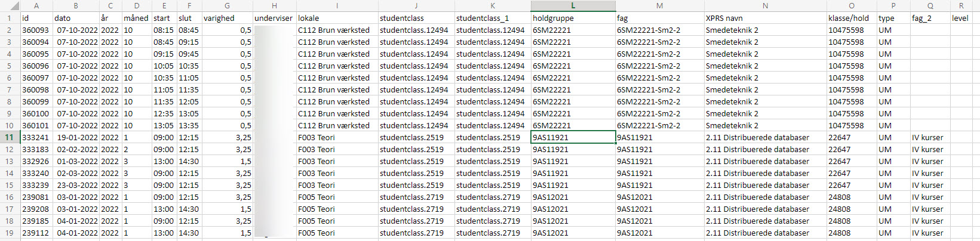
Task: Select column A header
Action: pyautogui.click(x=36, y=5)
